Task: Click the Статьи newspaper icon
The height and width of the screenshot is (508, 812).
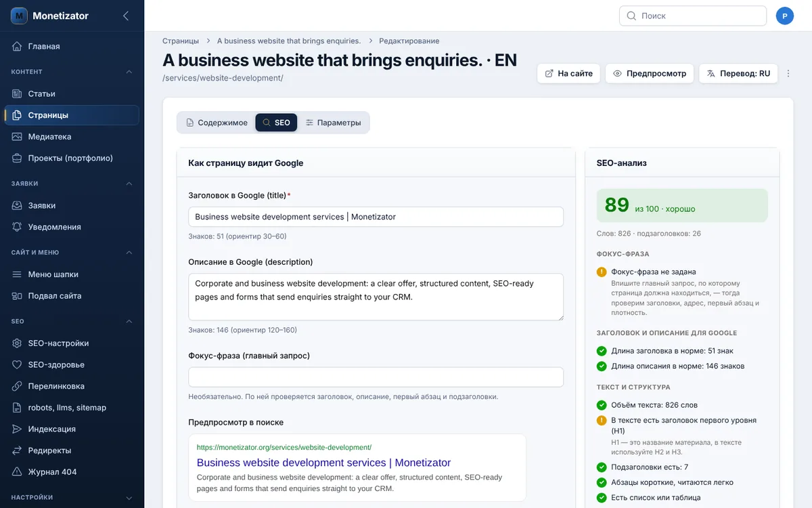Action: [17, 93]
